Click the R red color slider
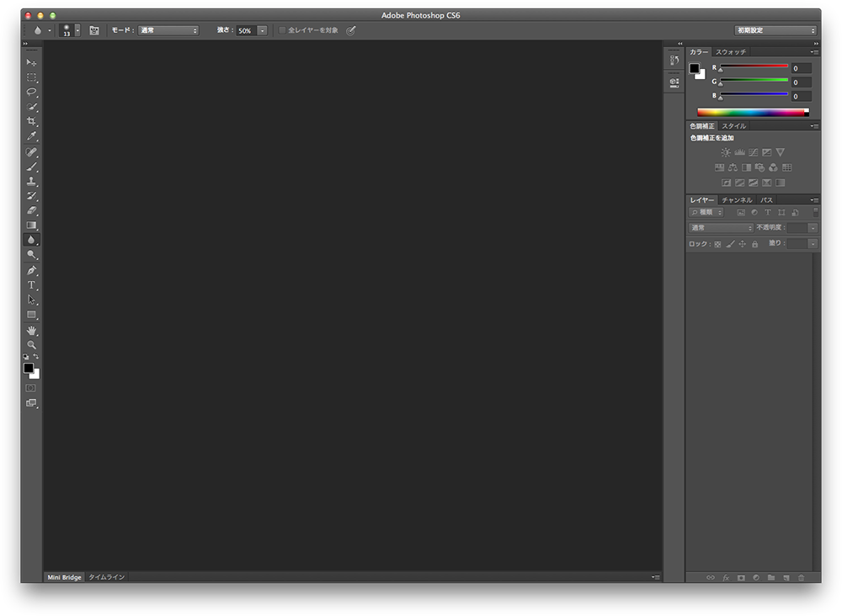Image resolution: width=842 pixels, height=616 pixels. pos(754,66)
